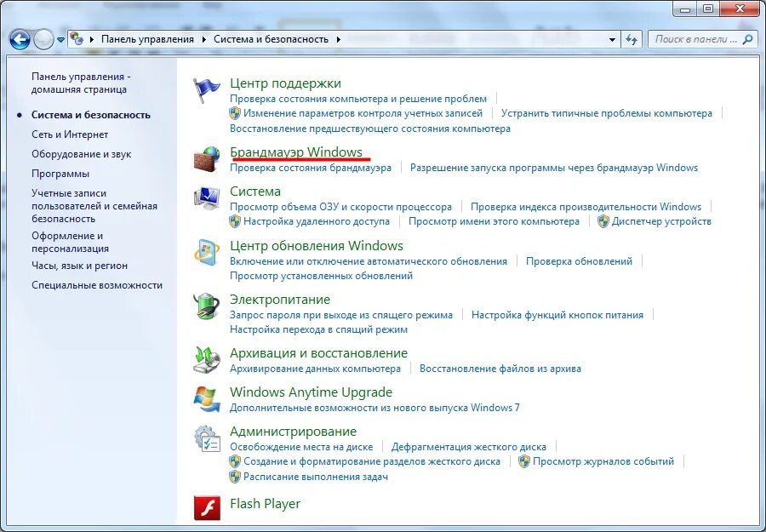
Task: Click Настройка перехода в спящий режим
Action: [x=318, y=329]
